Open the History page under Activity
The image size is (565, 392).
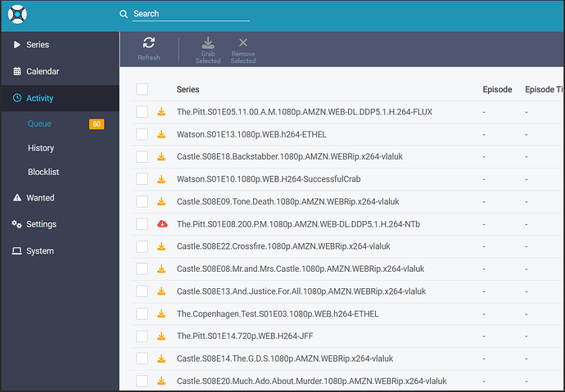pos(41,148)
